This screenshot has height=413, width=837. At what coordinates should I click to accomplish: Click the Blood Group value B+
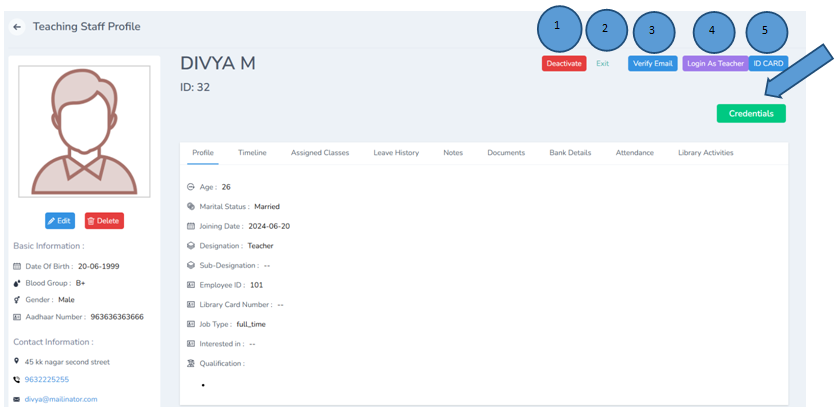[x=81, y=283]
